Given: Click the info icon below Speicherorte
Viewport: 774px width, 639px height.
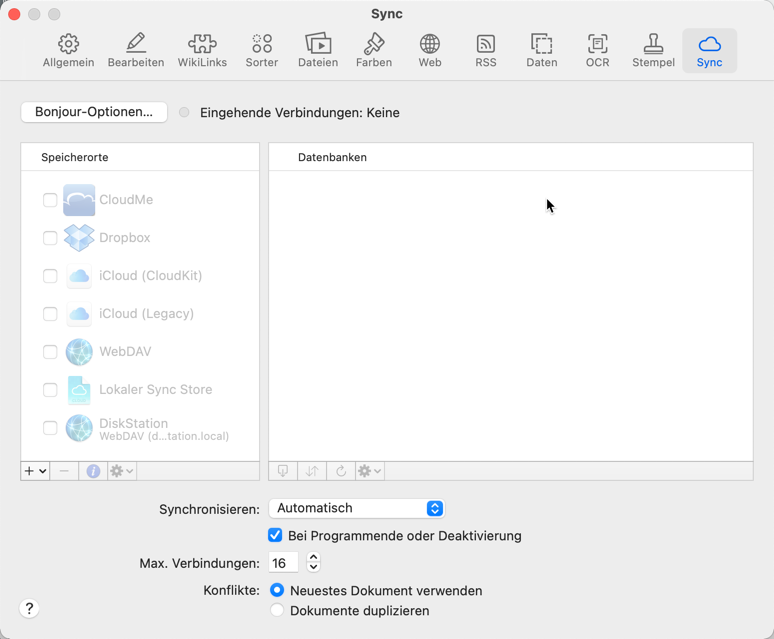Looking at the screenshot, I should tap(93, 471).
